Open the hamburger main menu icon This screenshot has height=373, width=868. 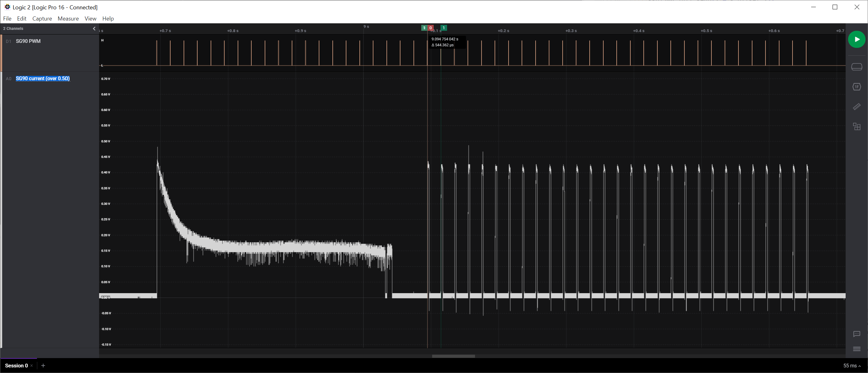[856, 349]
